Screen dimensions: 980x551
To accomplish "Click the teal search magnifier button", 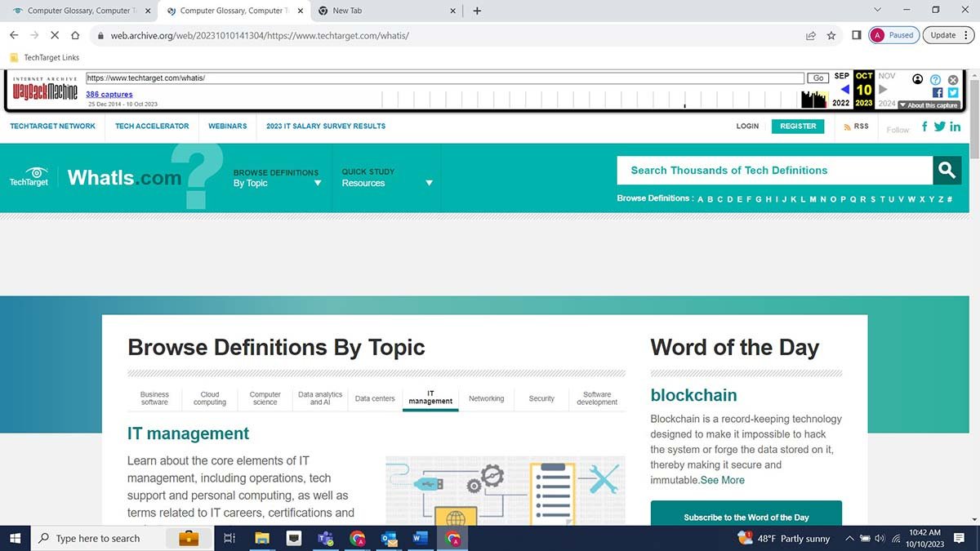I will [947, 170].
